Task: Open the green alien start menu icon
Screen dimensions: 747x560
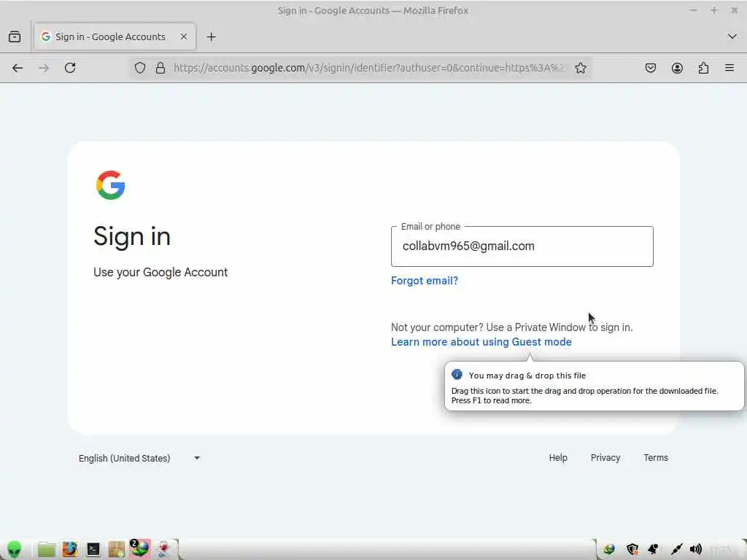Action: 15,550
